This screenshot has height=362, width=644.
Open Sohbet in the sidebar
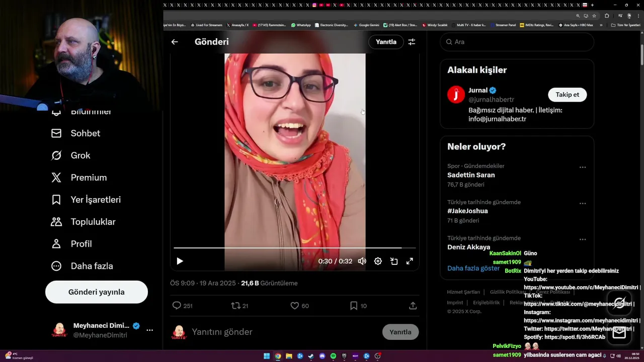pyautogui.click(x=76, y=133)
